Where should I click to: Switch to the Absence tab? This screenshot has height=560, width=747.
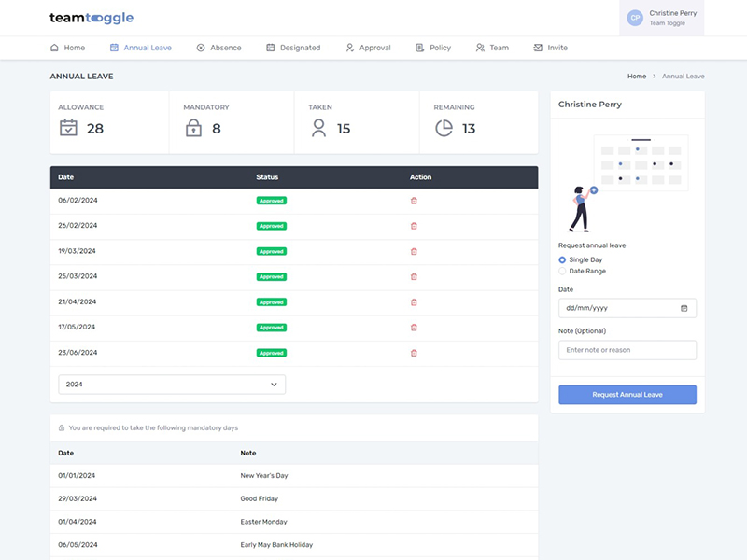tap(219, 48)
